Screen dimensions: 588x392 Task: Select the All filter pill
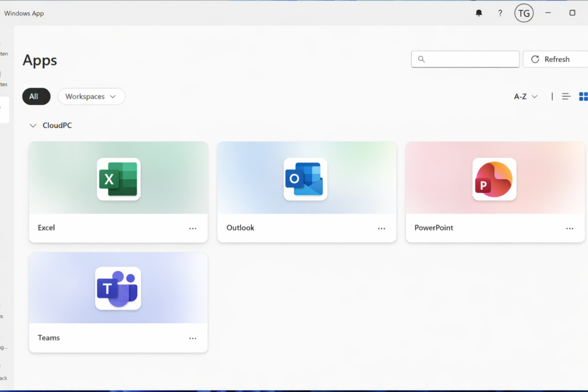[34, 96]
